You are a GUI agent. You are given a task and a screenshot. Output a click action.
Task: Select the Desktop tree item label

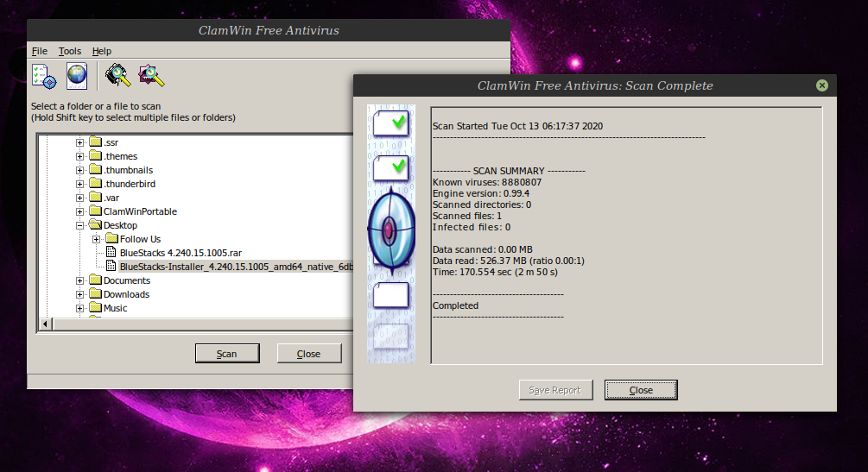pyautogui.click(x=120, y=225)
